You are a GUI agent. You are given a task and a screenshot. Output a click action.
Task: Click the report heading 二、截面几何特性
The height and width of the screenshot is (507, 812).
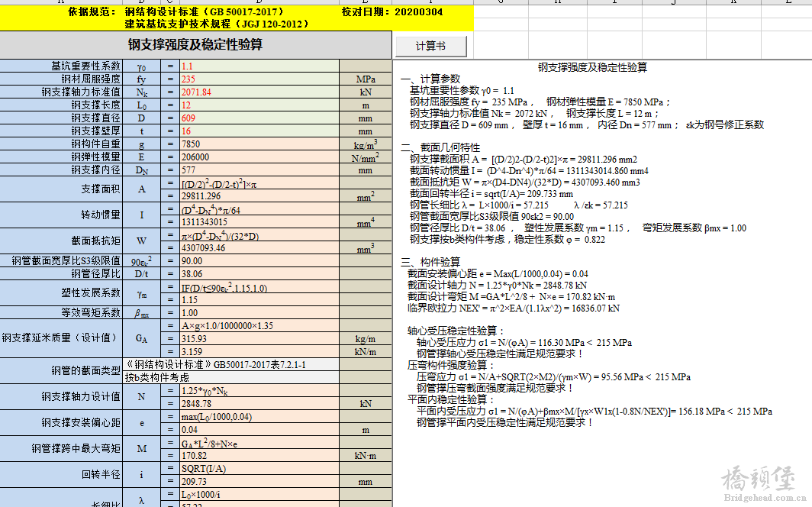(x=440, y=147)
